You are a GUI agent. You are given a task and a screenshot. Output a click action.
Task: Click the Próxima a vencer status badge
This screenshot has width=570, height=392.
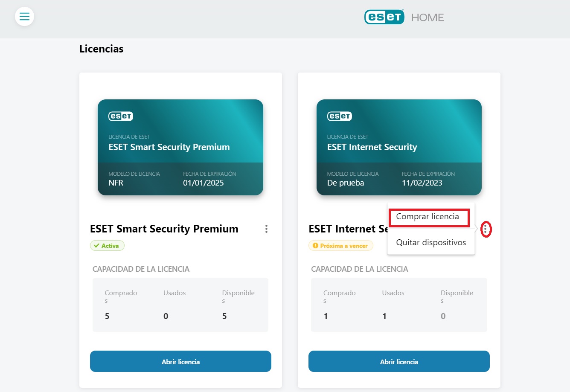coord(340,245)
